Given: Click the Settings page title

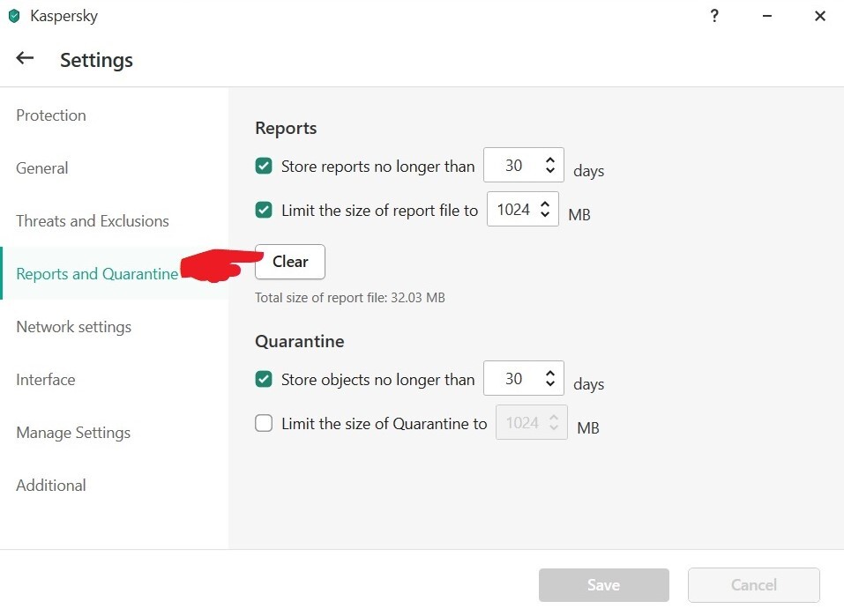Looking at the screenshot, I should [x=96, y=60].
